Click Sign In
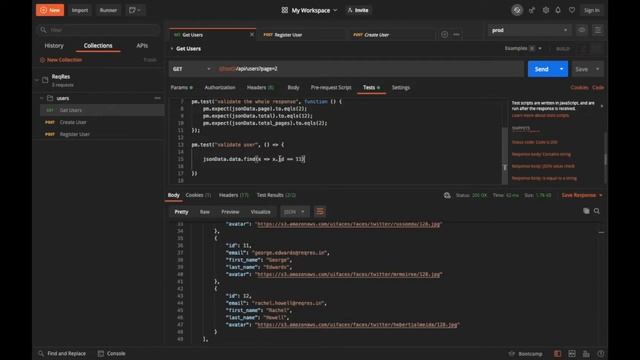The image size is (640, 360). click(x=591, y=10)
